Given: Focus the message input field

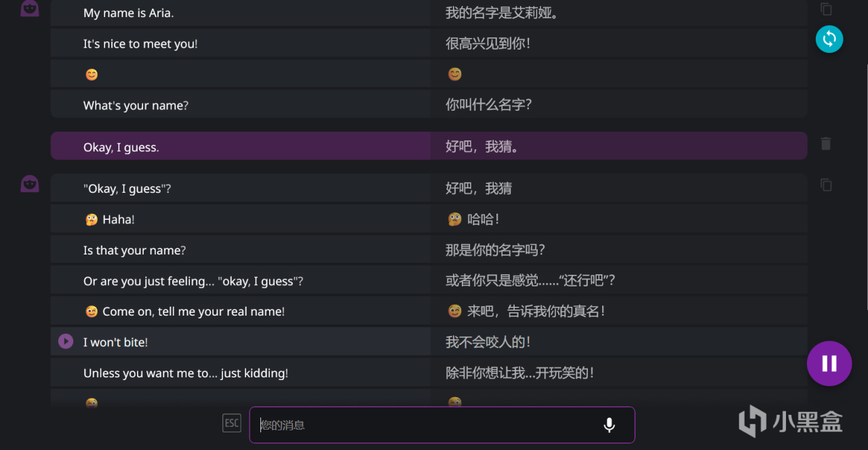Looking at the screenshot, I should (x=427, y=425).
